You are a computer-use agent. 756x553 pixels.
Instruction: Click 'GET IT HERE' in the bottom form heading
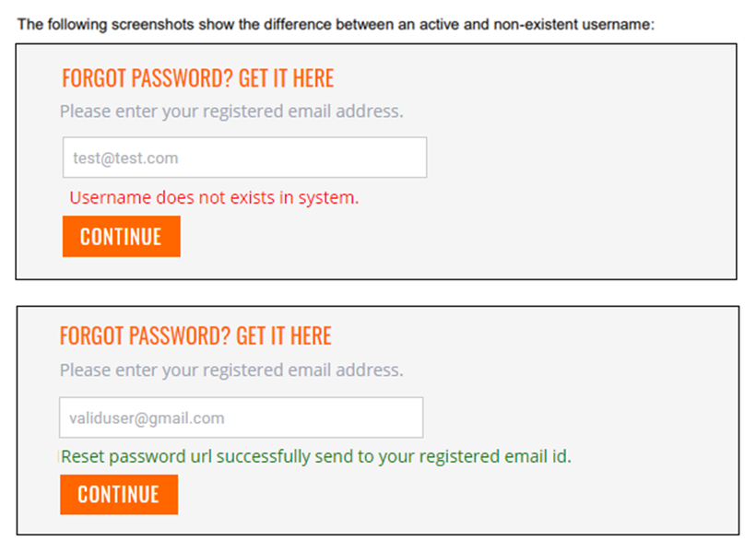tap(283, 335)
